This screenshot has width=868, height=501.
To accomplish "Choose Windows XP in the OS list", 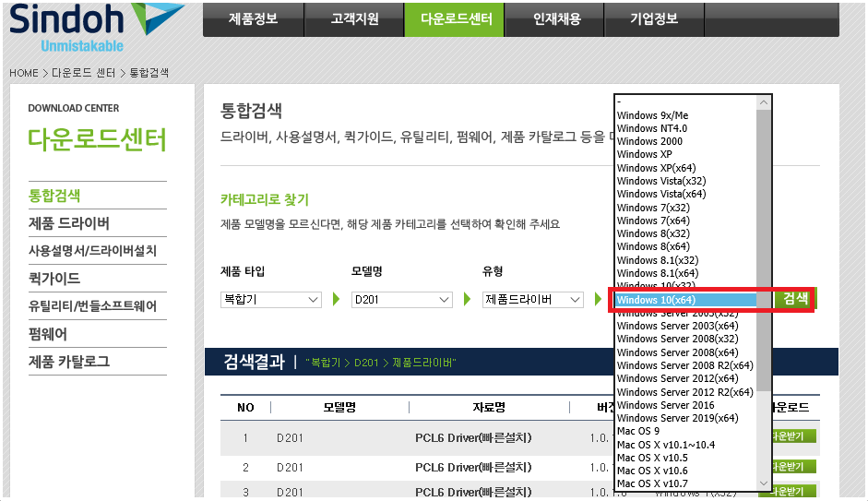I will tap(686, 154).
